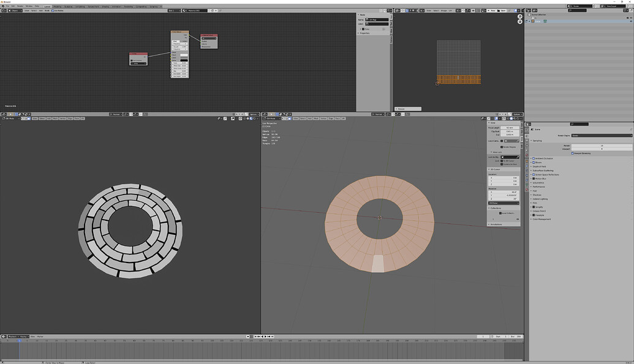Adjust the Render samples field

[602, 146]
